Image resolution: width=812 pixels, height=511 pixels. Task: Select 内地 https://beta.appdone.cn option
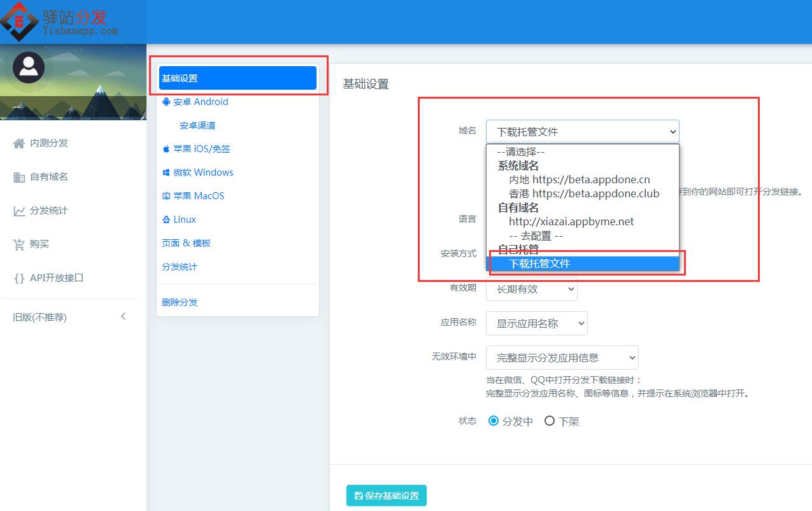point(583,180)
